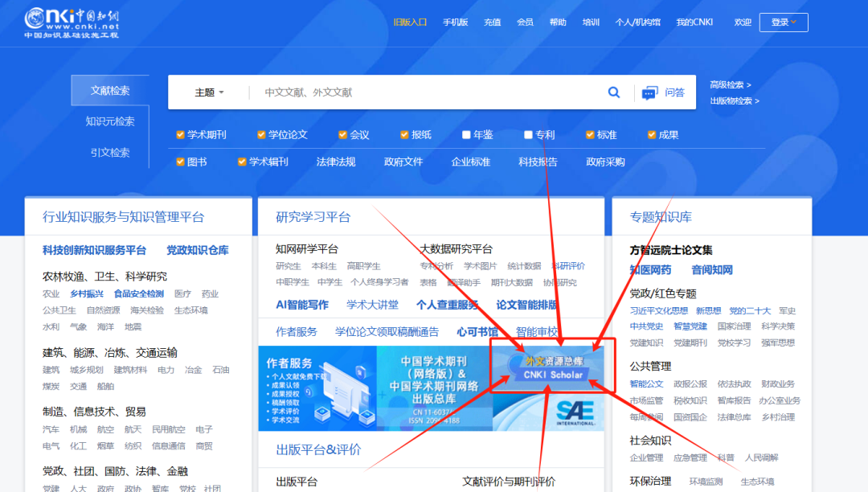Check the 专利 checkbox
The width and height of the screenshot is (868, 492).
528,134
